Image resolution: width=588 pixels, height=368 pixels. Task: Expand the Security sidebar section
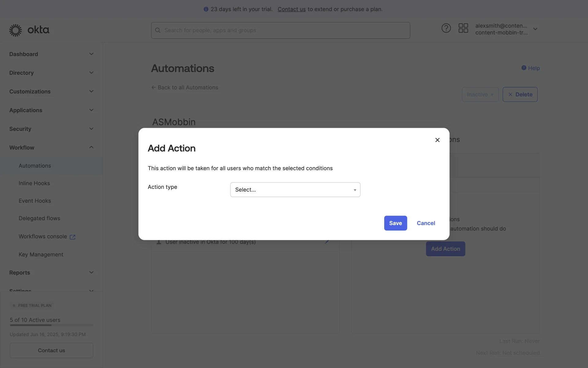91,129
